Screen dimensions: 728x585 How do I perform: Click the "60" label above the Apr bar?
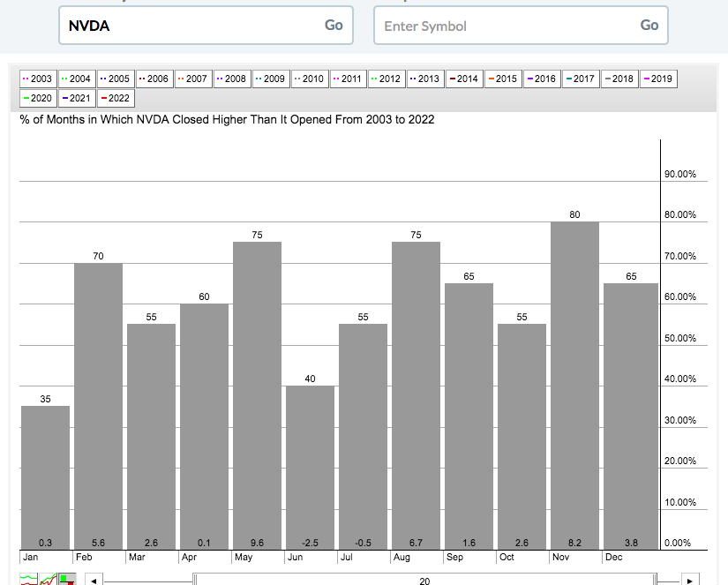[205, 296]
